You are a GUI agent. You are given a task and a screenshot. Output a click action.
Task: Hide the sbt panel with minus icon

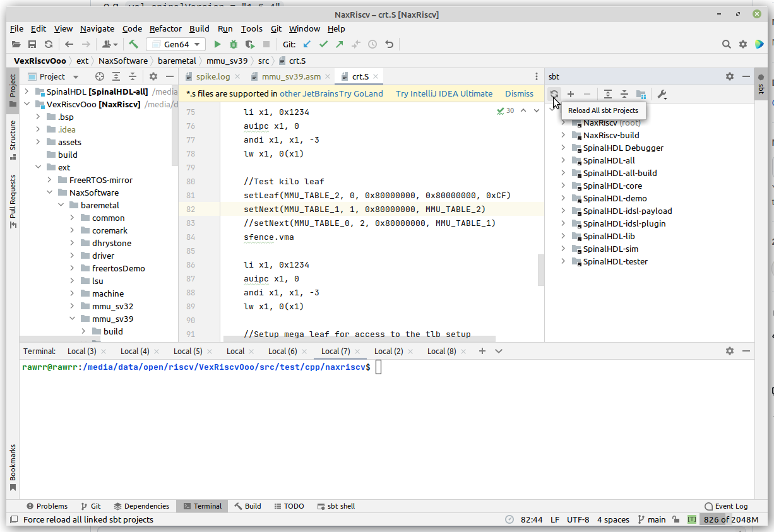746,76
